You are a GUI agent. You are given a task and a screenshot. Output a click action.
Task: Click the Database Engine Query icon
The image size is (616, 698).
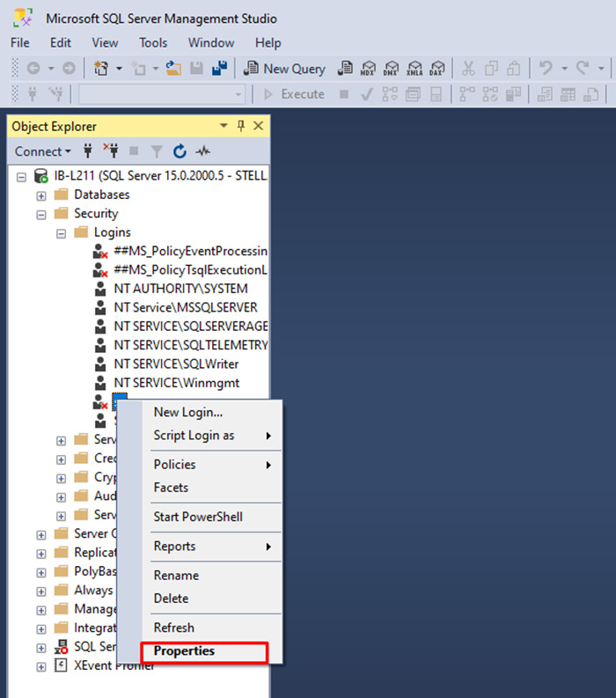tap(345, 69)
